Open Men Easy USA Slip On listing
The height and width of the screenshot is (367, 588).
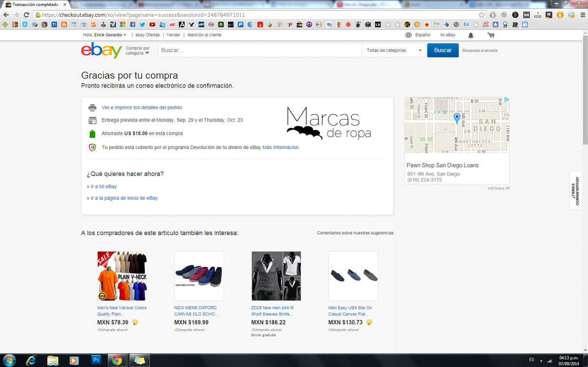coord(350,311)
